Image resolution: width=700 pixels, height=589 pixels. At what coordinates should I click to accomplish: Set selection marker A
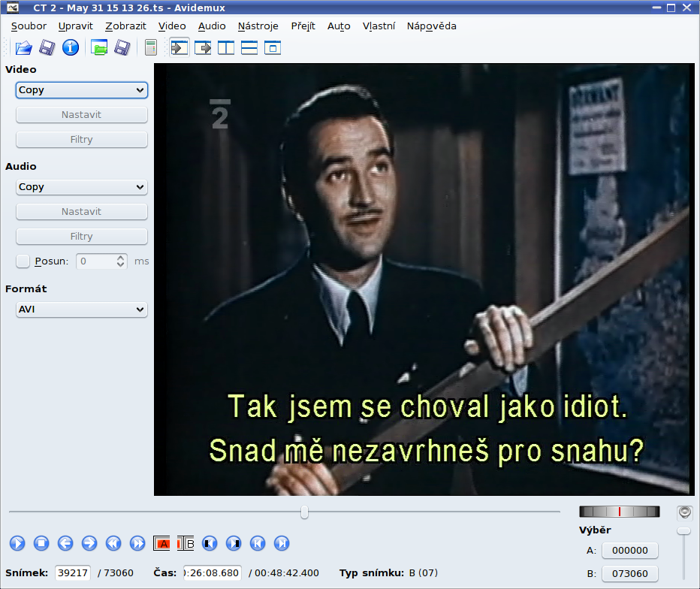coord(161,543)
